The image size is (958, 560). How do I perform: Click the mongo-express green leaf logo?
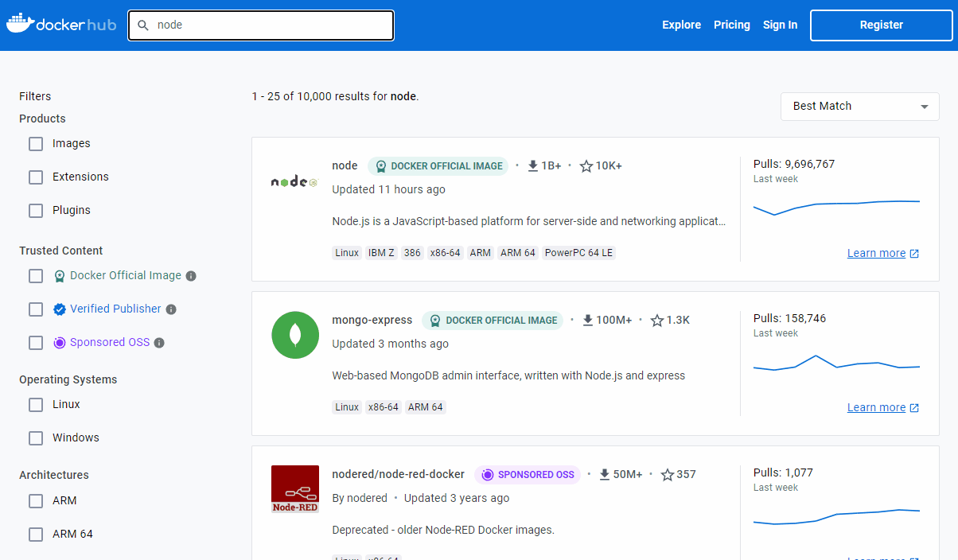click(295, 335)
